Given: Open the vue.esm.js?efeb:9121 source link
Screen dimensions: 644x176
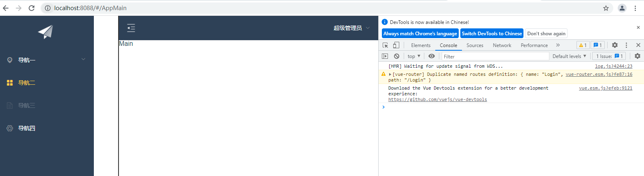Looking at the screenshot, I should click(x=606, y=88).
